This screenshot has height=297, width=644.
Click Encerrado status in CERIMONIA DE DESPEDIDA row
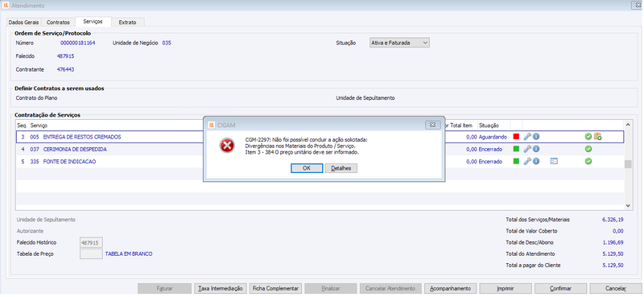(490, 149)
